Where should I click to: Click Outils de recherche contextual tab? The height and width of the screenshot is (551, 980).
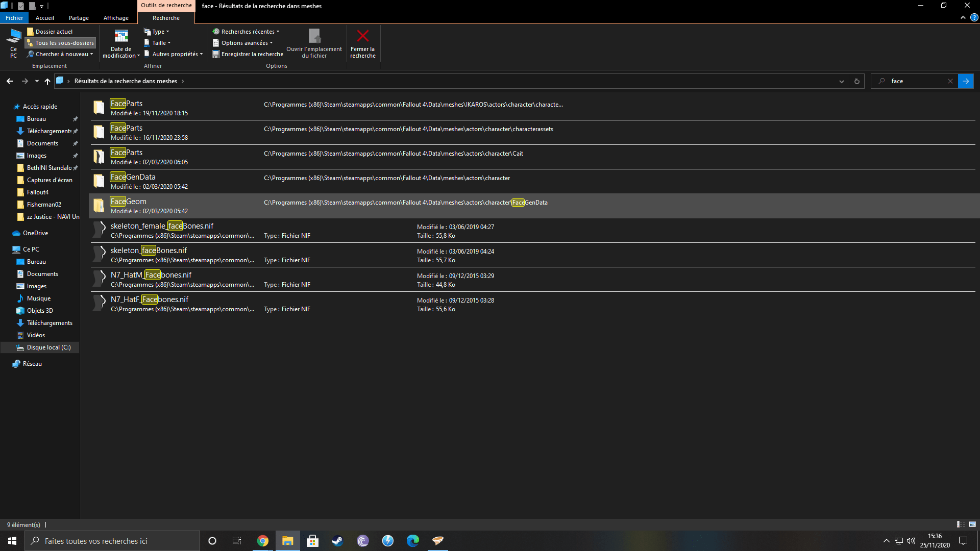coord(166,6)
